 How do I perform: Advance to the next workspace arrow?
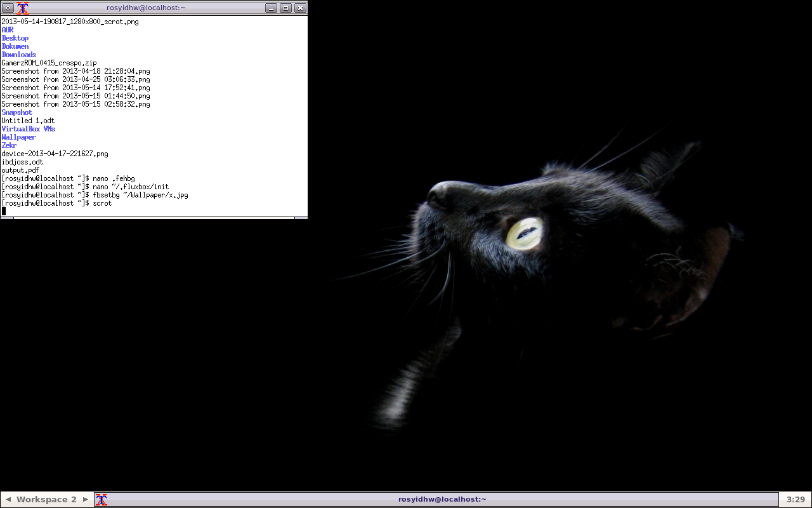pos(85,499)
